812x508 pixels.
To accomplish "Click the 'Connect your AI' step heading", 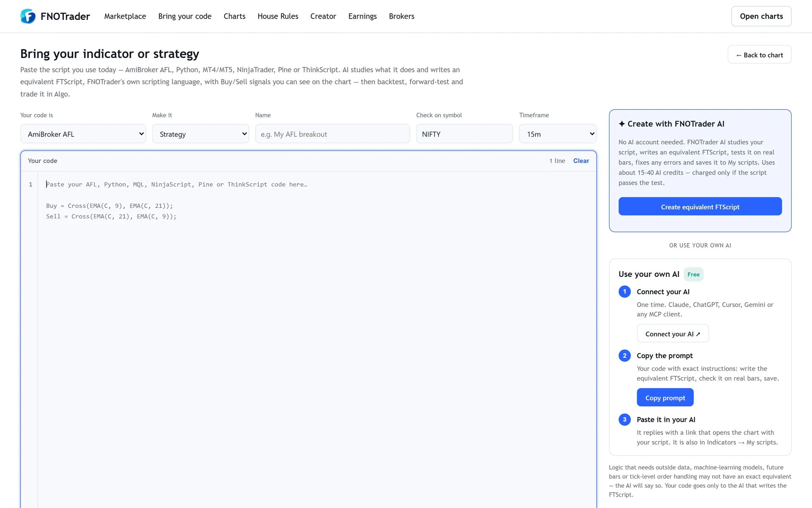I will tap(663, 292).
